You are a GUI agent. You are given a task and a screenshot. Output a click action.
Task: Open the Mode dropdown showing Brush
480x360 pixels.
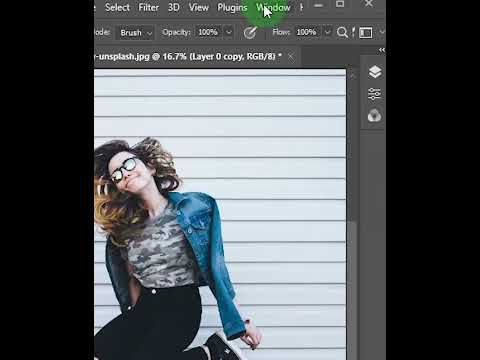[x=135, y=33]
